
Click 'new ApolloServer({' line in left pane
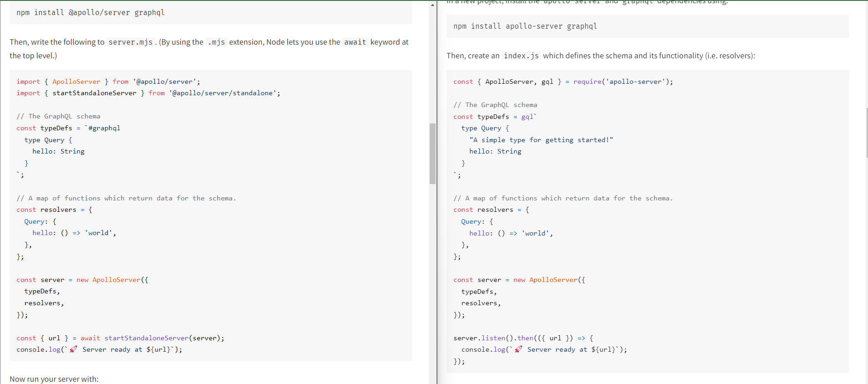[82, 280]
